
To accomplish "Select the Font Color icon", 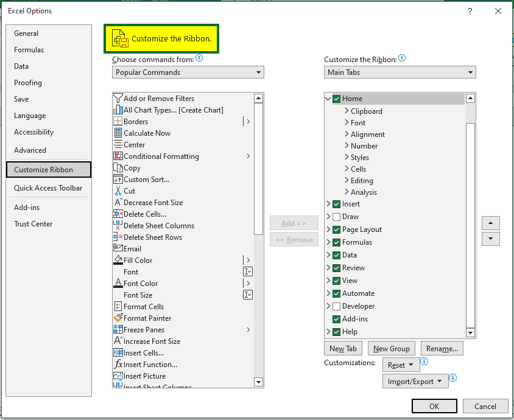I will point(118,283).
